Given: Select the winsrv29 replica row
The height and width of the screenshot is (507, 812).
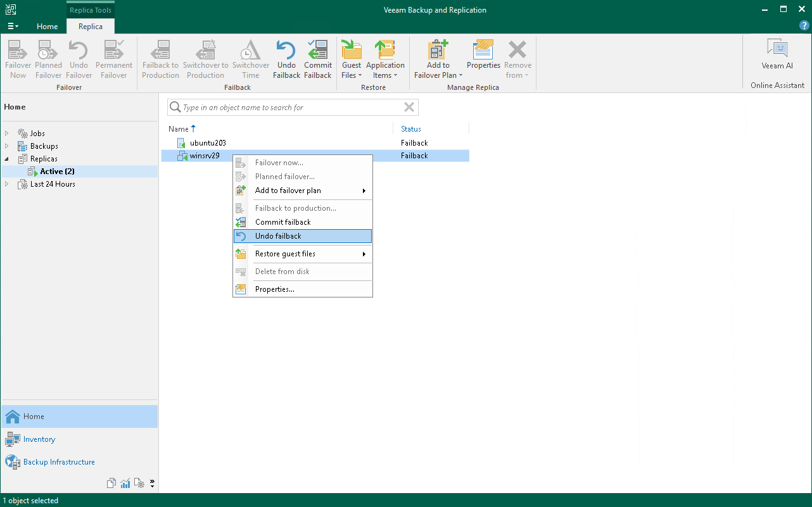Looking at the screenshot, I should (x=315, y=156).
